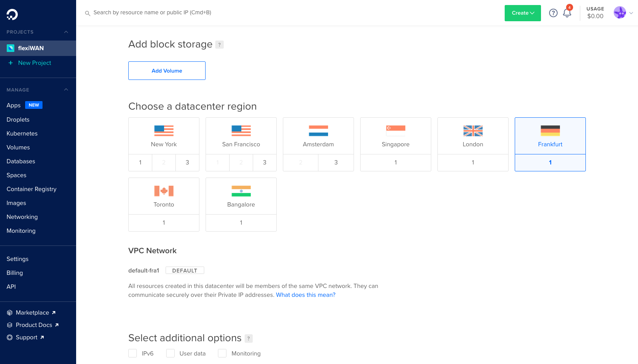The image size is (638, 364).
Task: Click the plus icon for New Project
Action: click(10, 63)
